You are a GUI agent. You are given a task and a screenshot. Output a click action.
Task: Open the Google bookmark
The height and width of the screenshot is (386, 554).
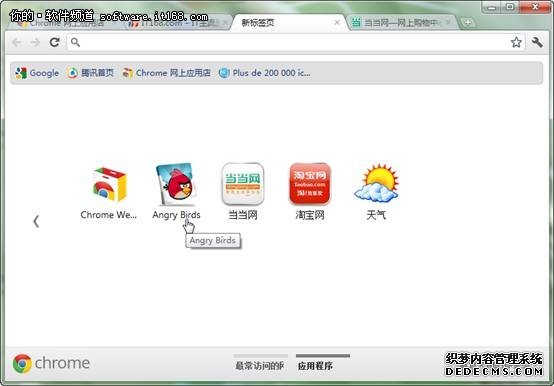(x=37, y=73)
